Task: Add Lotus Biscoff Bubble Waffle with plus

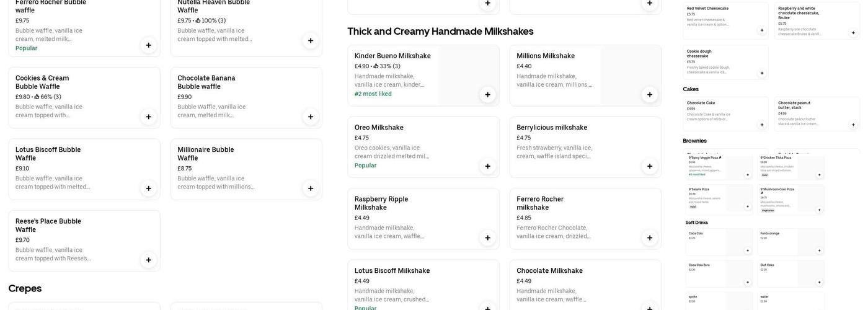Action: [148, 188]
